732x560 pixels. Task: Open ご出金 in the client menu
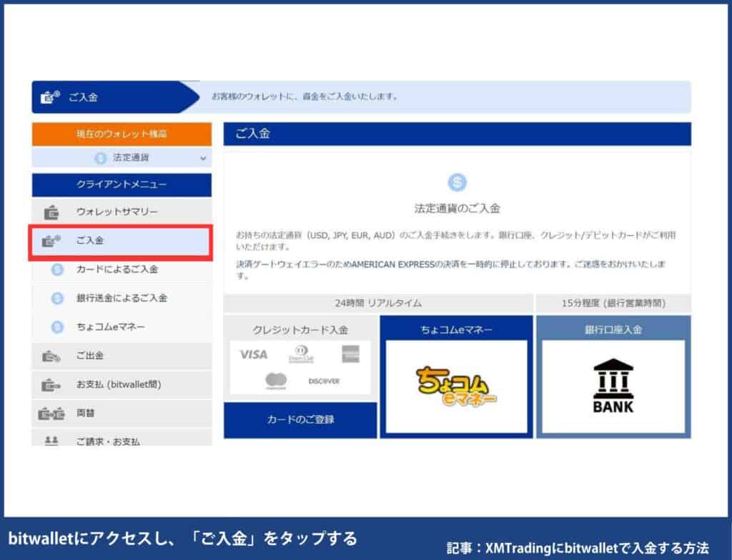[122, 356]
